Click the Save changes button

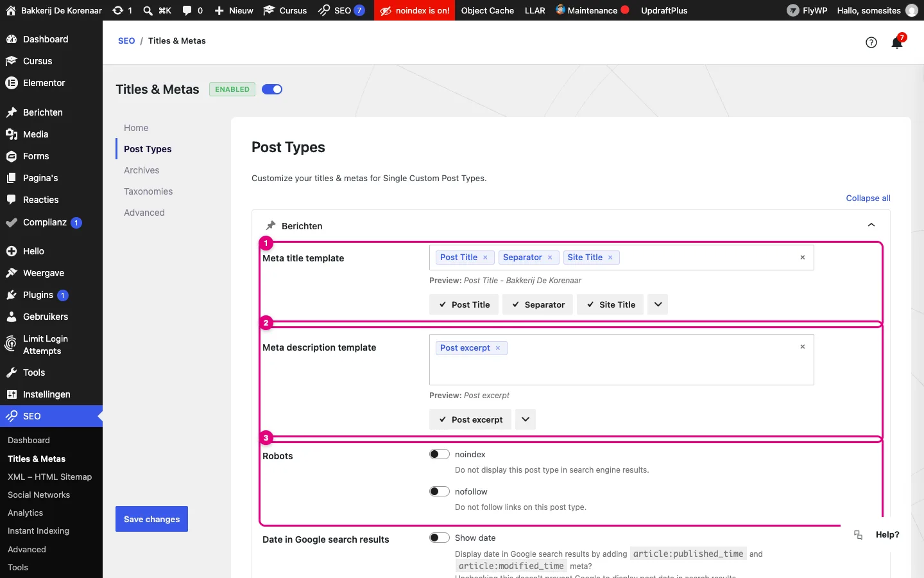[x=151, y=519]
